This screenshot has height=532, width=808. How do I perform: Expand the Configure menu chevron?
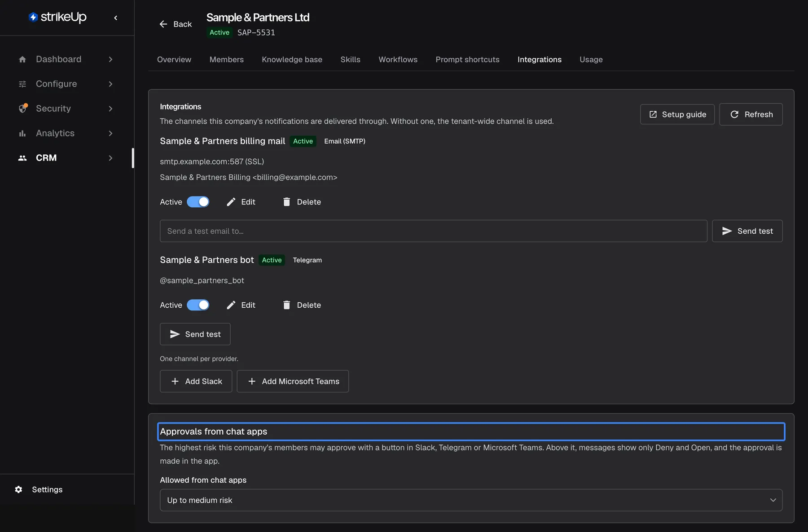(x=110, y=84)
